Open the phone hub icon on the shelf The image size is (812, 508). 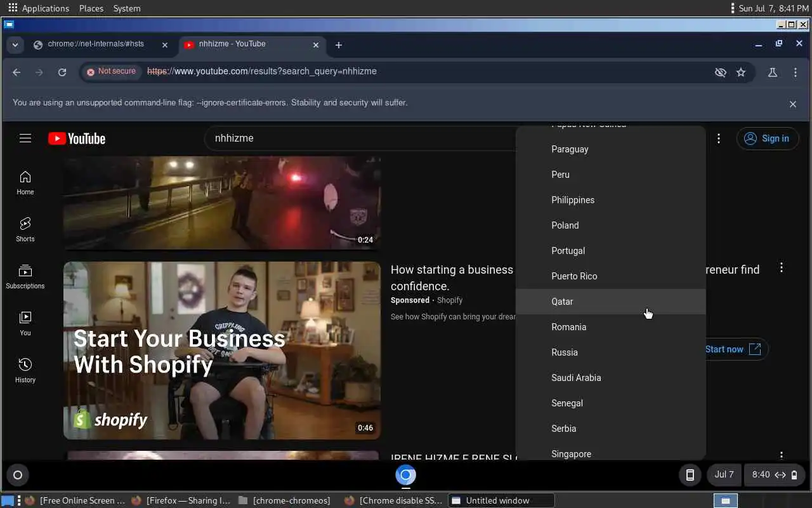(x=690, y=475)
